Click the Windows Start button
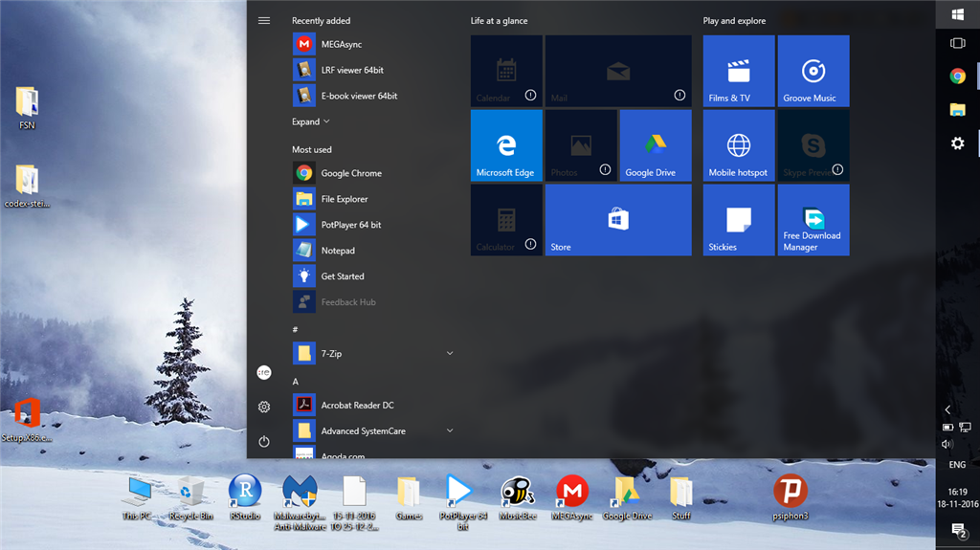Viewport: 980px width, 550px height. [x=957, y=13]
